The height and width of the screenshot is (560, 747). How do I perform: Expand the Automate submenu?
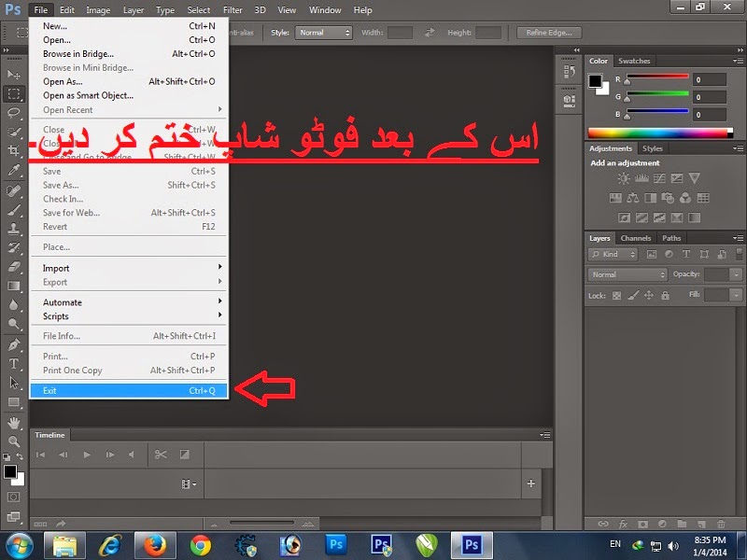click(129, 302)
